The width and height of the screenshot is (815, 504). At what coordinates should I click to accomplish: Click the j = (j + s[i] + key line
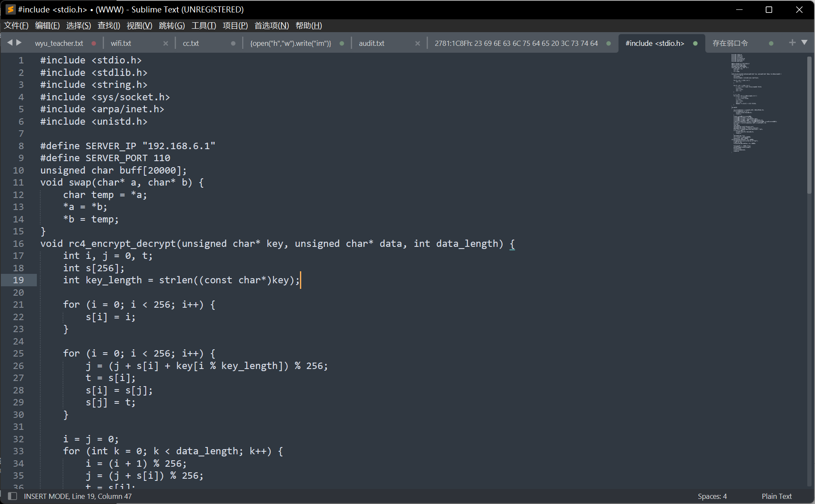[207, 366]
